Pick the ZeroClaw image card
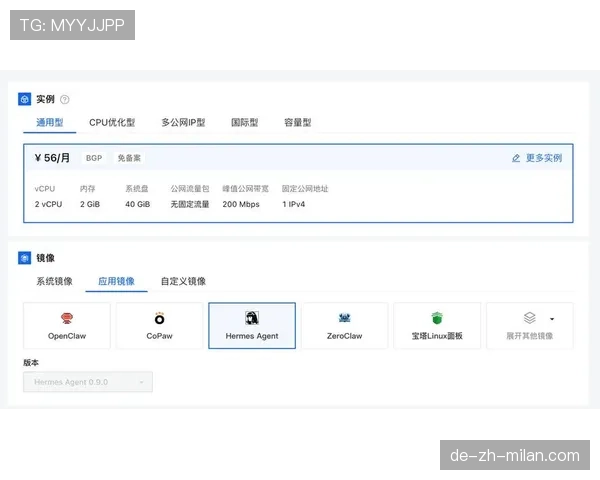 point(344,326)
